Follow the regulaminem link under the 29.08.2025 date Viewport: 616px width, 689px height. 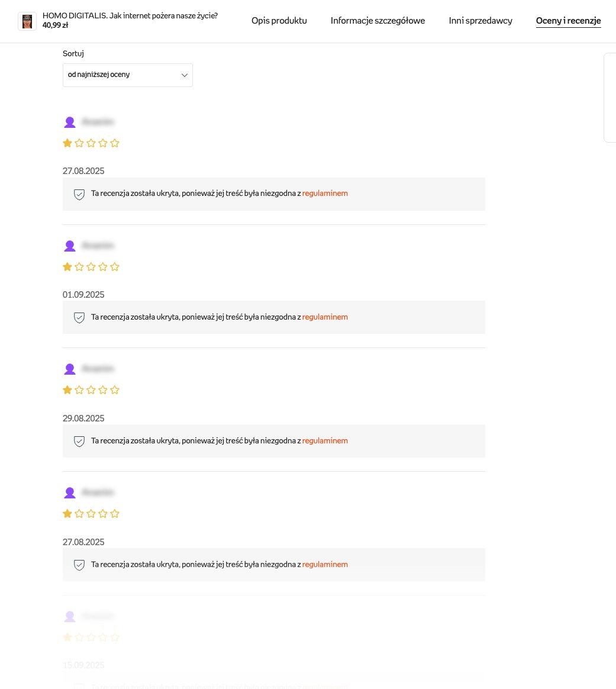click(325, 441)
